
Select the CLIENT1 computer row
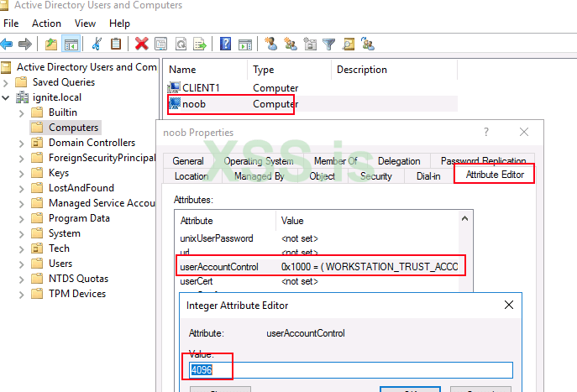coord(312,88)
